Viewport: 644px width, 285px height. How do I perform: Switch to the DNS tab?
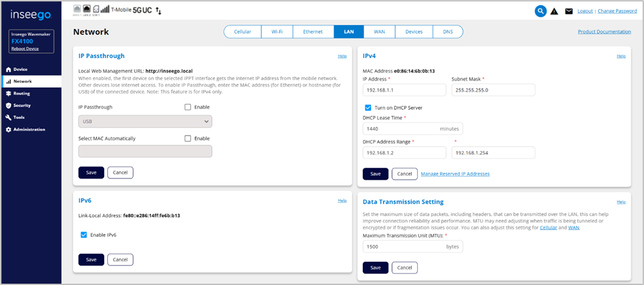[x=447, y=32]
